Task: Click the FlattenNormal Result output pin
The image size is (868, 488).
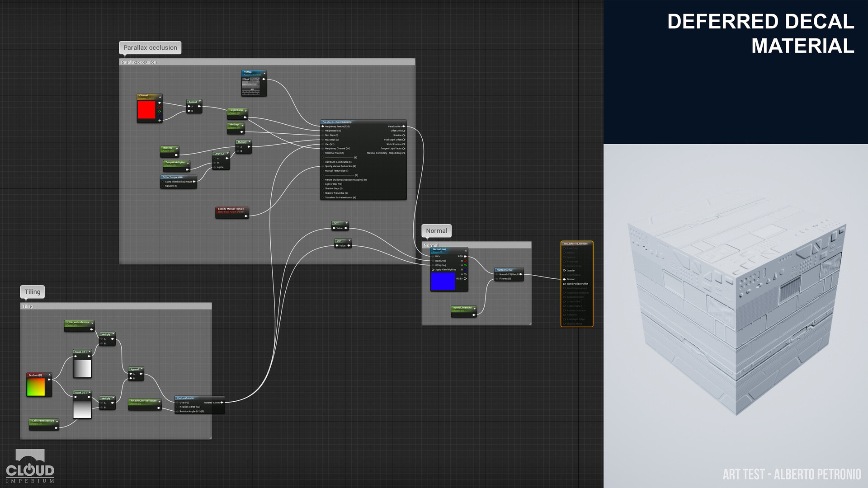Action: (521, 274)
